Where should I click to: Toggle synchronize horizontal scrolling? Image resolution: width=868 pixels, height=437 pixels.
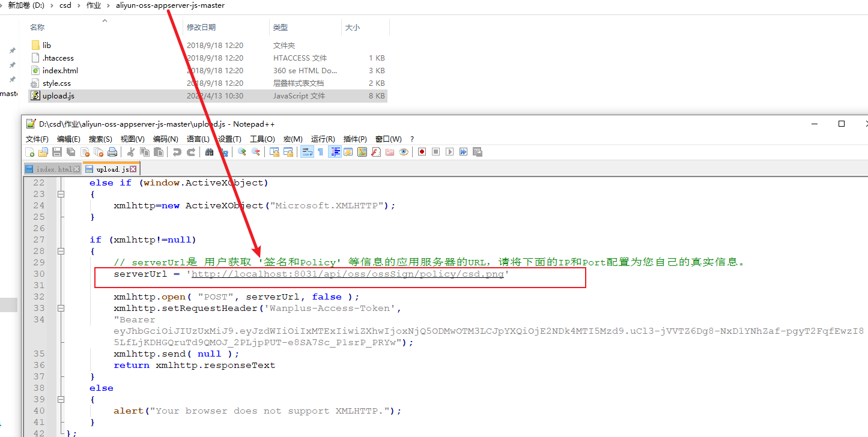pos(288,152)
